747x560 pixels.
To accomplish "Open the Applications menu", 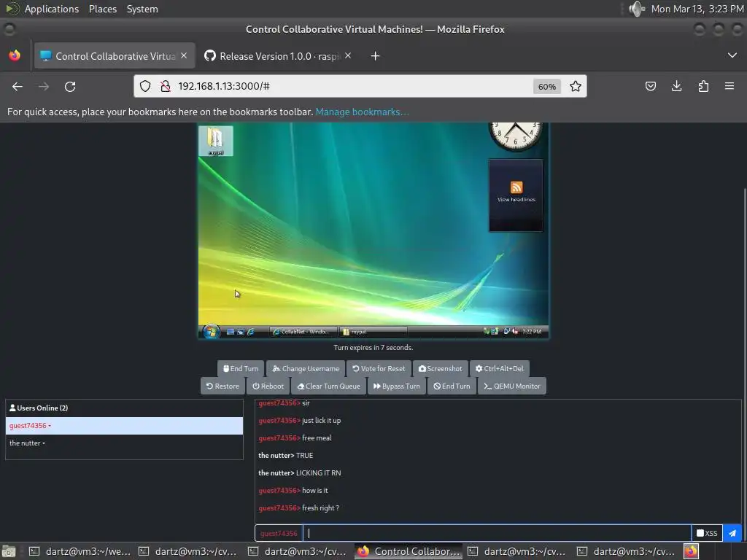I will [52, 9].
